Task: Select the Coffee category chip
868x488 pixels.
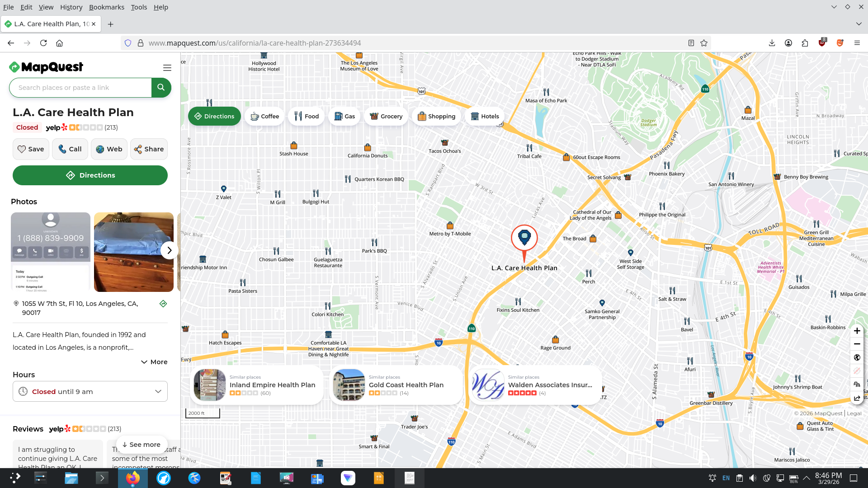Action: click(x=264, y=117)
